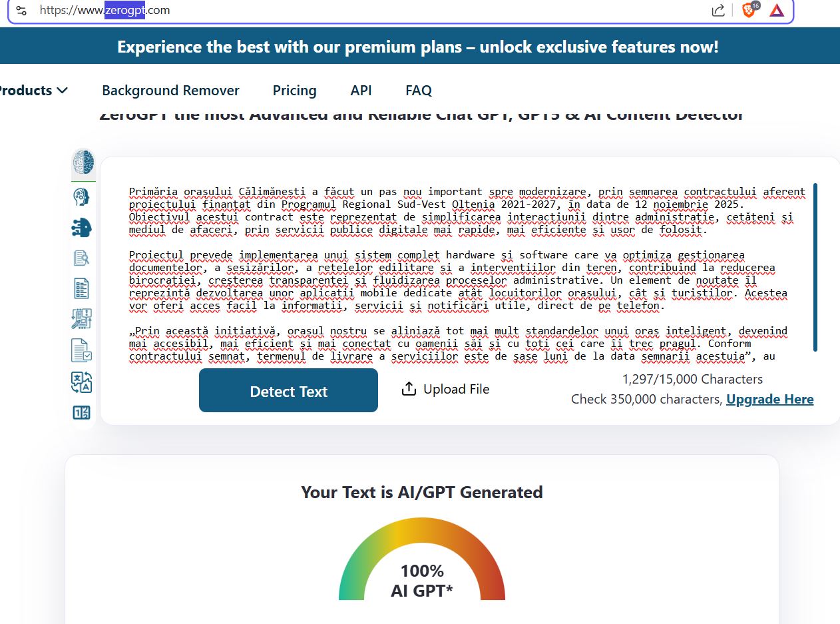Open the pencil workflow sidebar tool
Image resolution: width=840 pixels, height=624 pixels.
[81, 319]
